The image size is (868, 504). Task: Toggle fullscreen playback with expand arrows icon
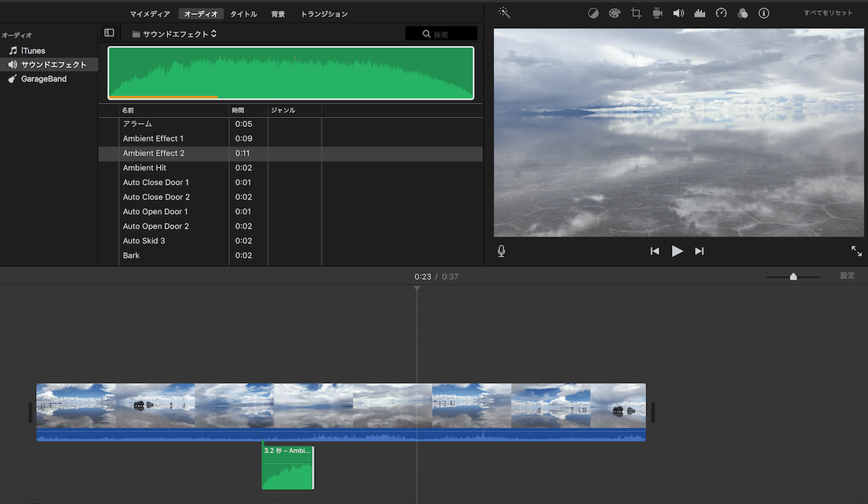856,251
